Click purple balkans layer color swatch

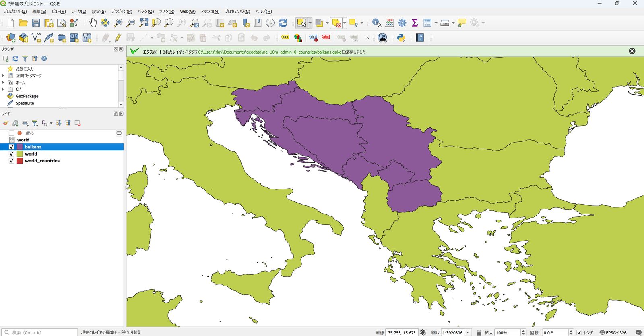coord(20,147)
